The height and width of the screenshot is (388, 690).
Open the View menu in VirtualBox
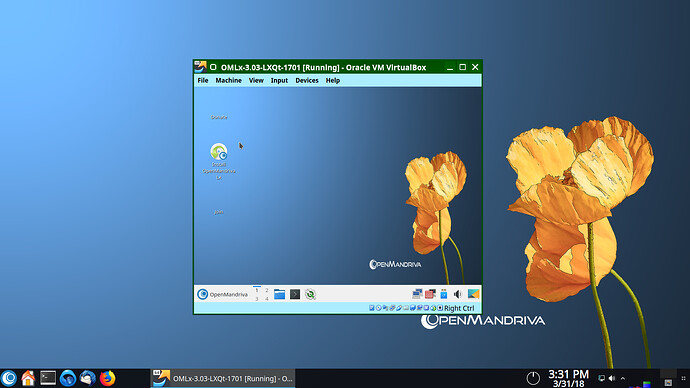pyautogui.click(x=256, y=81)
